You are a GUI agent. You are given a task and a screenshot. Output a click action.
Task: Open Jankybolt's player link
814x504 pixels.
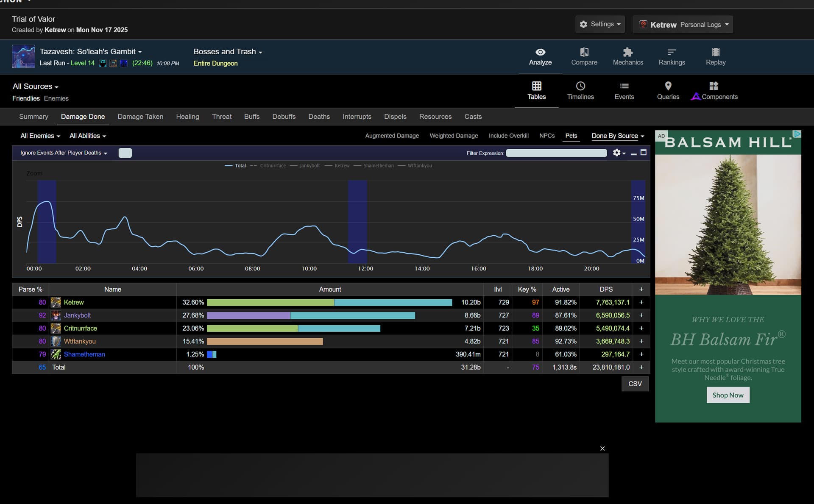point(77,315)
